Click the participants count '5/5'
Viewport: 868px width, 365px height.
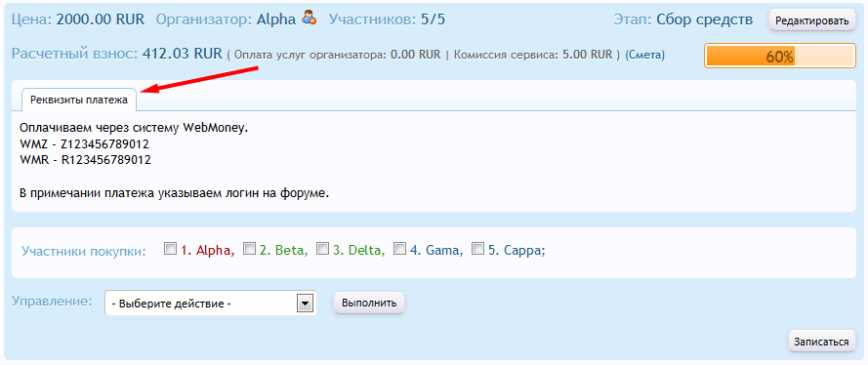point(433,20)
